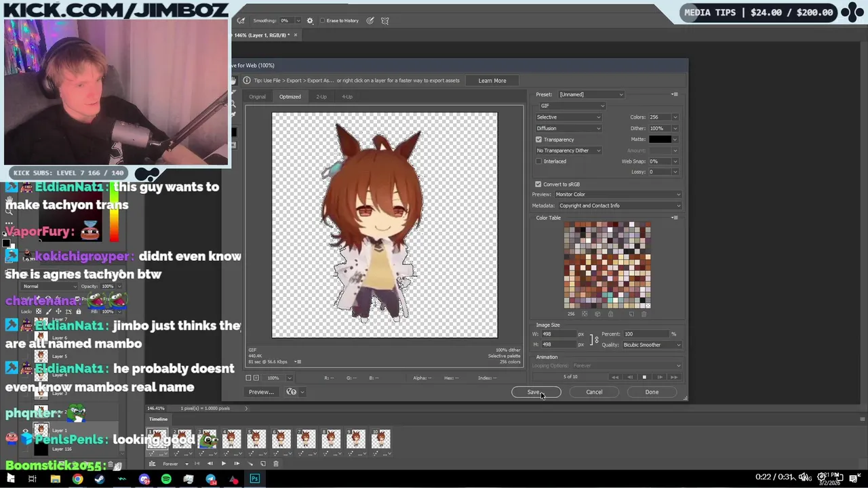Image resolution: width=868 pixels, height=488 pixels.
Task: Click the stop animation button in Save for Web
Action: pos(644,377)
